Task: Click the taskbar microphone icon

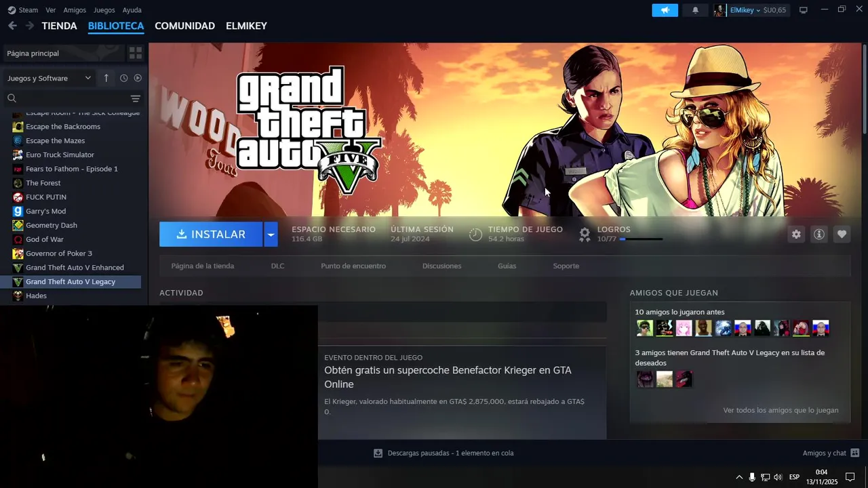Action: [752, 477]
